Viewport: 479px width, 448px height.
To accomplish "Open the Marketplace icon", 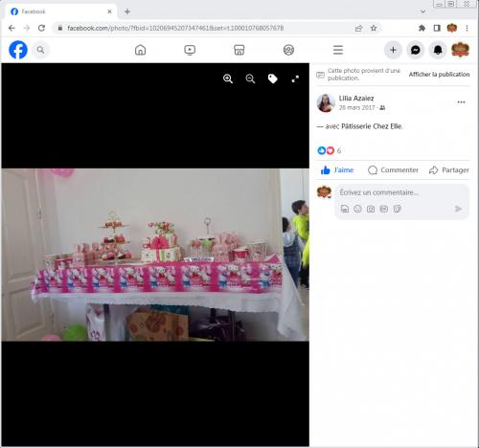I will pyautogui.click(x=239, y=50).
